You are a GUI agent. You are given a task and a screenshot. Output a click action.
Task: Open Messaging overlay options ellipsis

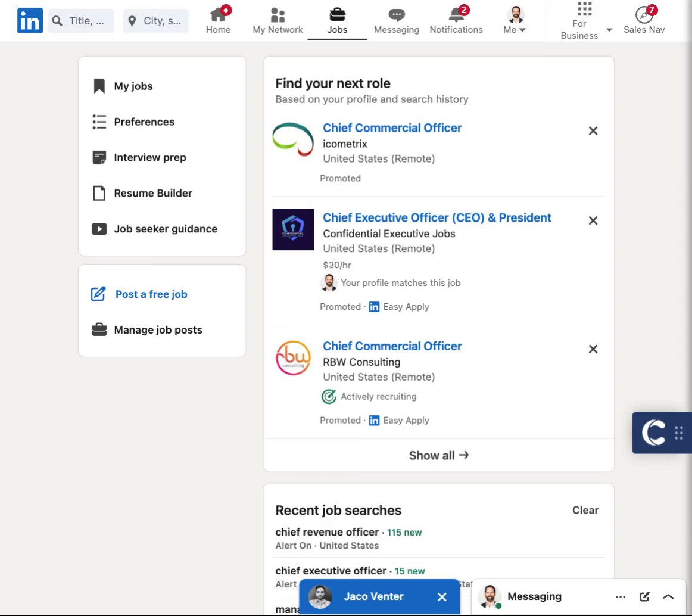[x=620, y=597]
